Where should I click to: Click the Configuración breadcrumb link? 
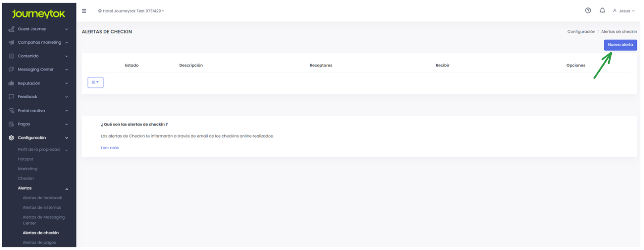coord(581,32)
